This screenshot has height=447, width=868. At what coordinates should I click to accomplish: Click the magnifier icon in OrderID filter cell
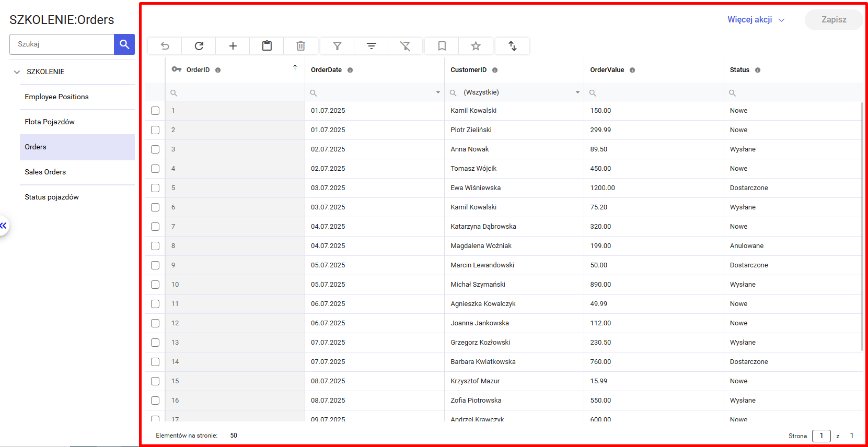[174, 93]
